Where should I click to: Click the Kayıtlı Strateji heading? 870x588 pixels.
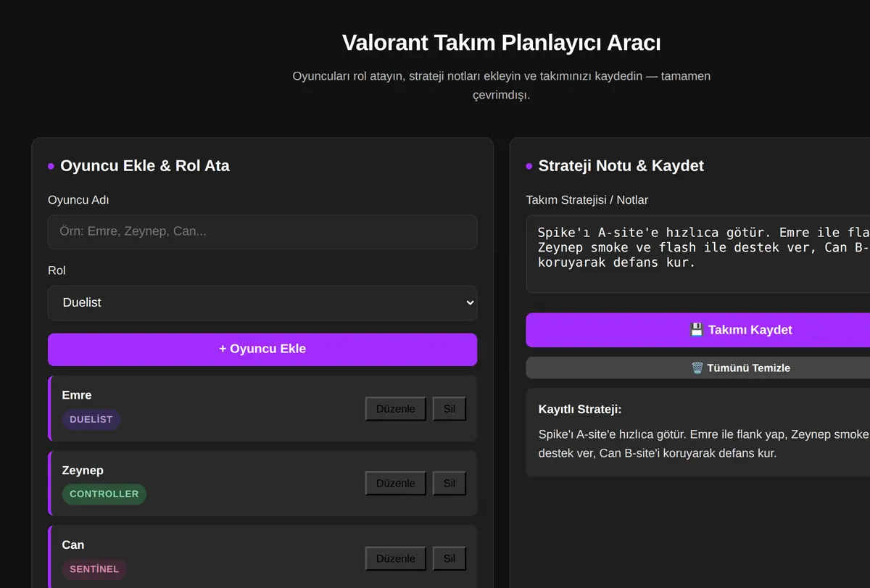coord(580,410)
